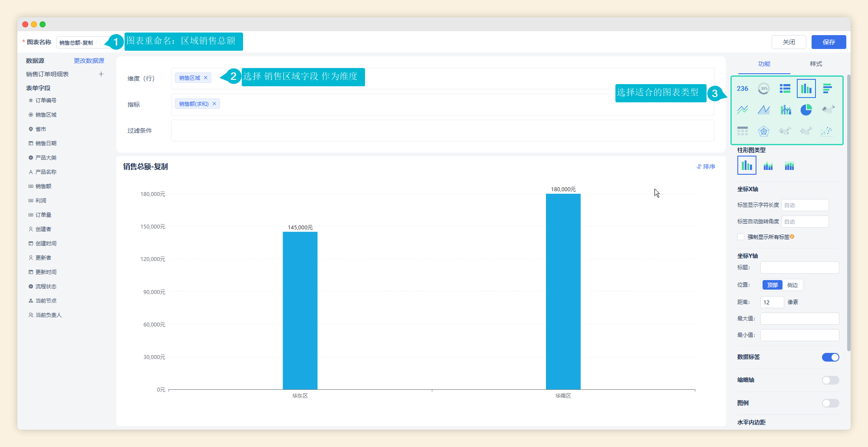Select the combined bar-and-line chart type
This screenshot has width=868, height=447.
coord(785,110)
